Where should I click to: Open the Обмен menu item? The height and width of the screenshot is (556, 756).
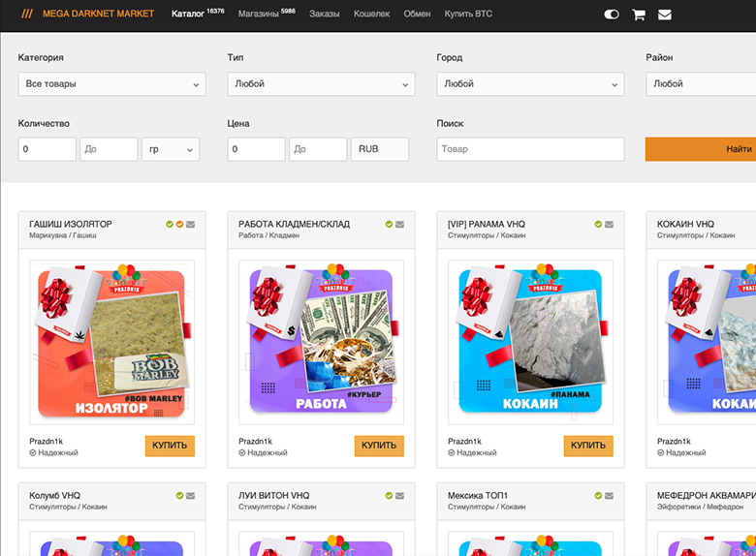417,14
